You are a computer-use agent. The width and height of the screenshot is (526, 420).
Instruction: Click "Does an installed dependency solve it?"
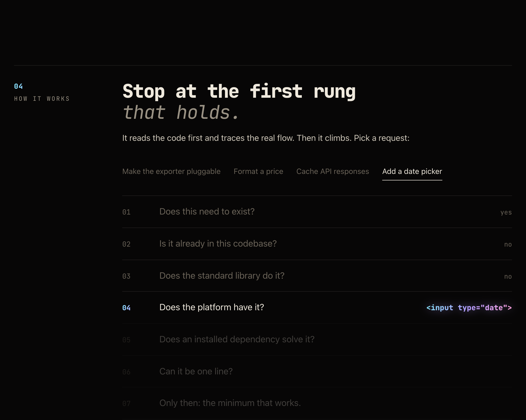(237, 339)
